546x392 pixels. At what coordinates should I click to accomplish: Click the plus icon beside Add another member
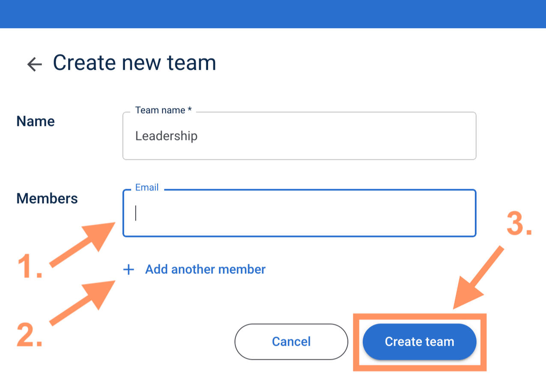[128, 270]
